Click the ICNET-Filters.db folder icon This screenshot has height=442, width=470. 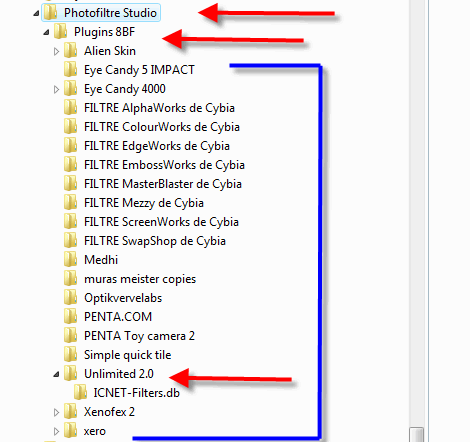pyautogui.click(x=81, y=393)
